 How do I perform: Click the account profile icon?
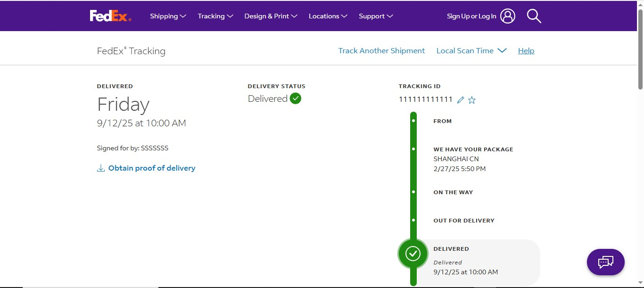pos(507,16)
